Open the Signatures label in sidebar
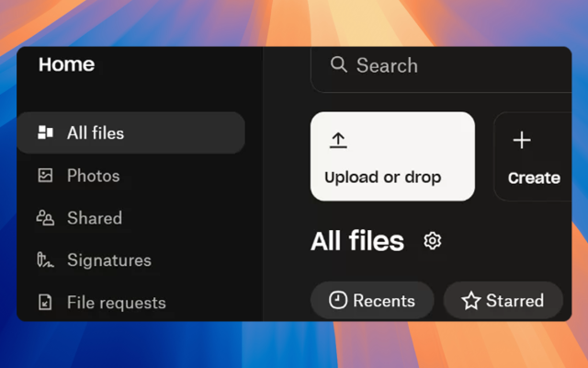The width and height of the screenshot is (588, 368). [x=109, y=260]
